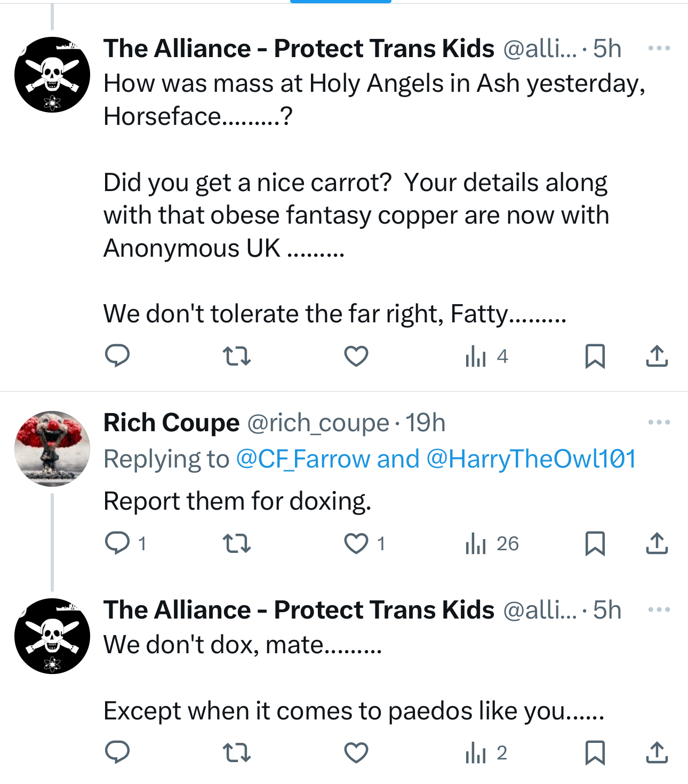Reply to the Holy Angels mass tweet
The image size is (688, 784).
117,356
